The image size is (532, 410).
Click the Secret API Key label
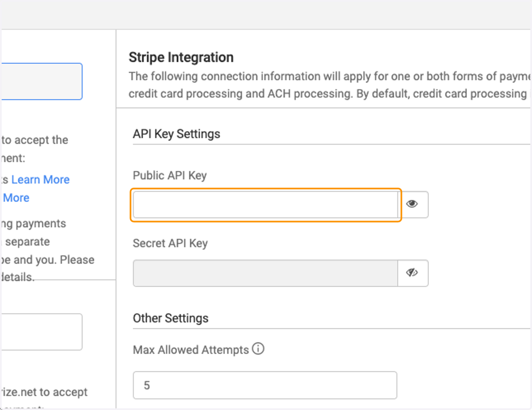coord(170,244)
